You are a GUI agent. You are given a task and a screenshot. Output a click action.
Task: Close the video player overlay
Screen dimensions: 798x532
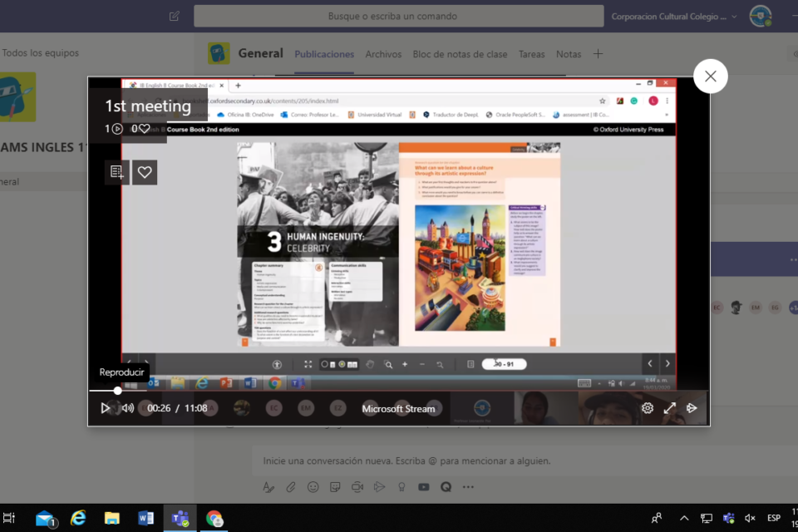710,76
